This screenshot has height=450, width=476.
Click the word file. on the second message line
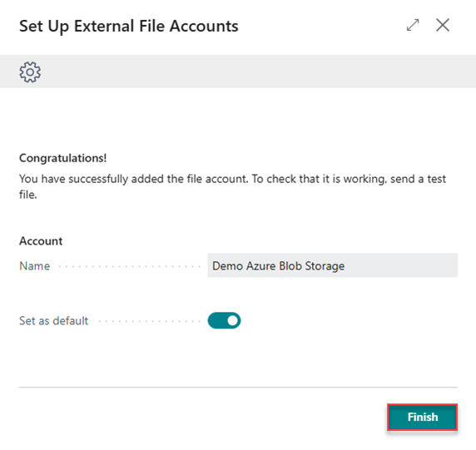click(x=28, y=195)
